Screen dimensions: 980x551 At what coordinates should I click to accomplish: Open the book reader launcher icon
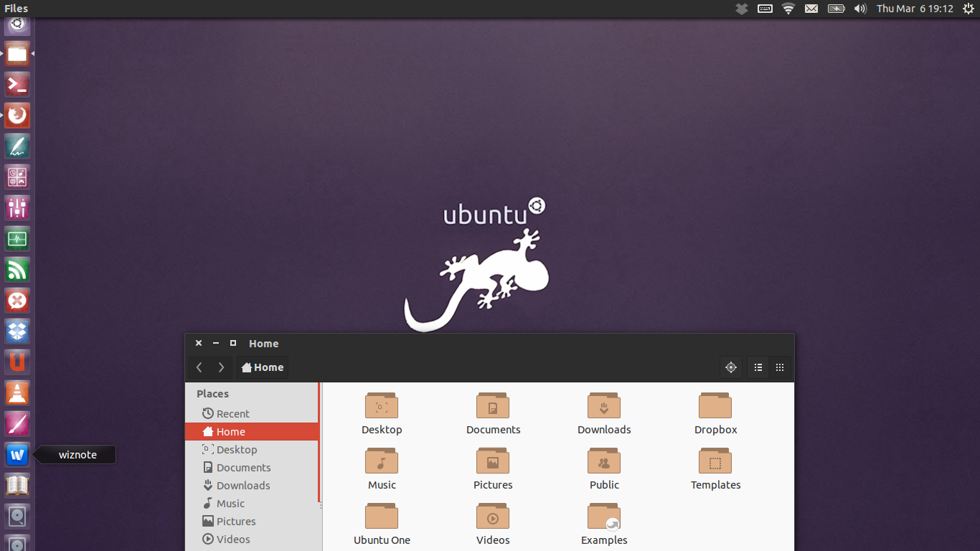(x=17, y=486)
